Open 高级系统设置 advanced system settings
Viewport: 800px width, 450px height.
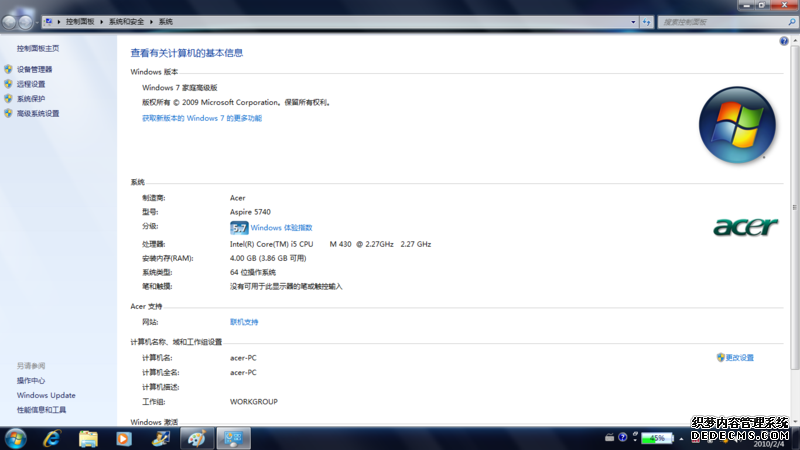(x=38, y=113)
